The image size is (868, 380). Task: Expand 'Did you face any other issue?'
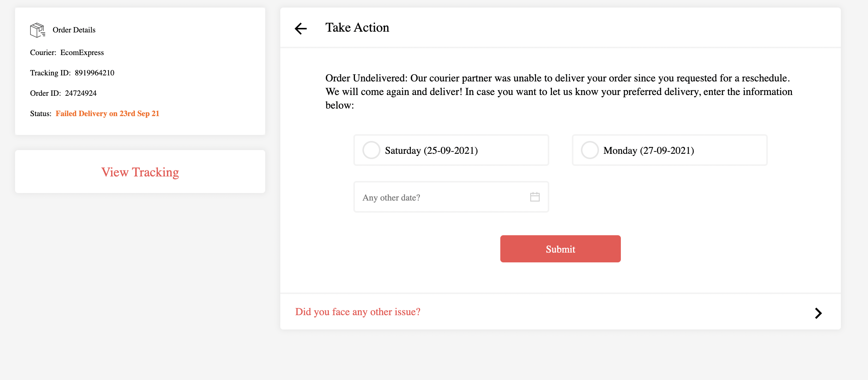tap(358, 312)
